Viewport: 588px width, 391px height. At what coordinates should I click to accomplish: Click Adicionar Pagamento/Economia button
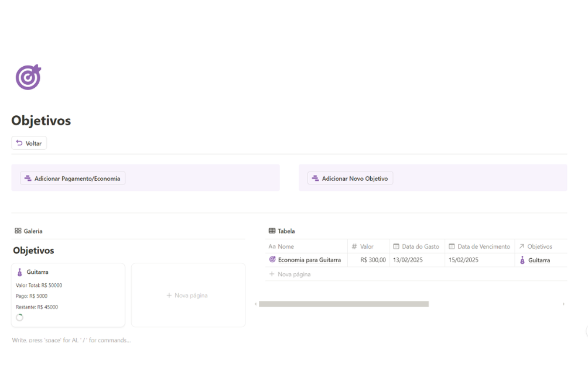73,179
